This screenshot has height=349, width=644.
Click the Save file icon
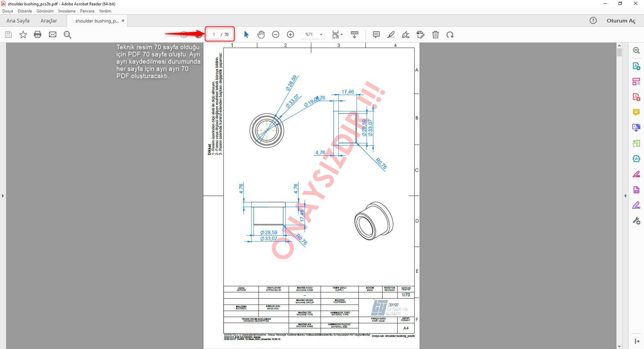point(8,35)
